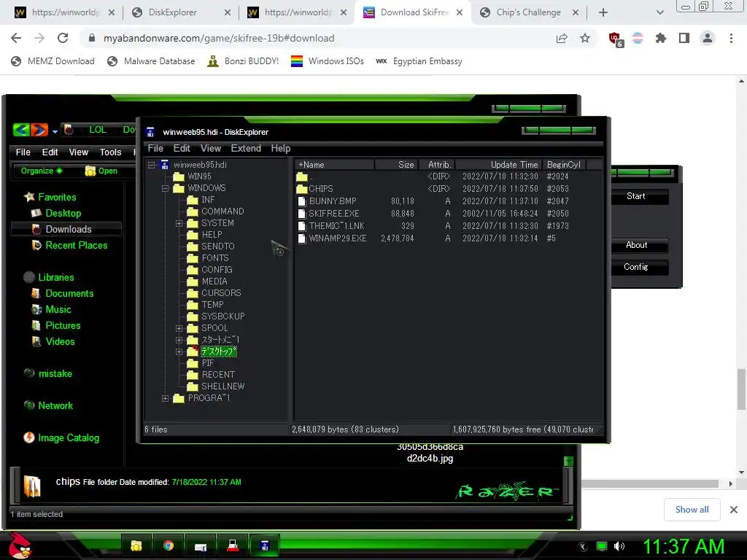The width and height of the screenshot is (747, 560).
Task: Open the tab search chevron
Action: tap(659, 12)
